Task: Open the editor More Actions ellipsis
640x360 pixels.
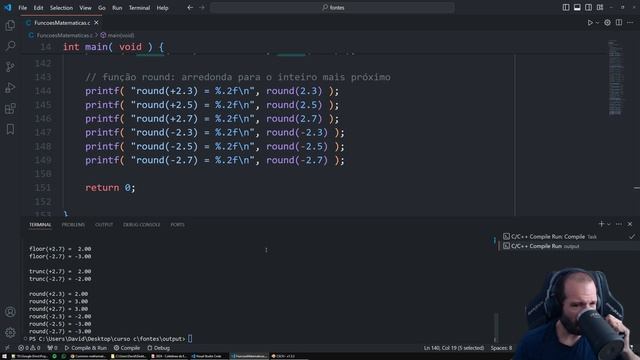Action: point(630,23)
